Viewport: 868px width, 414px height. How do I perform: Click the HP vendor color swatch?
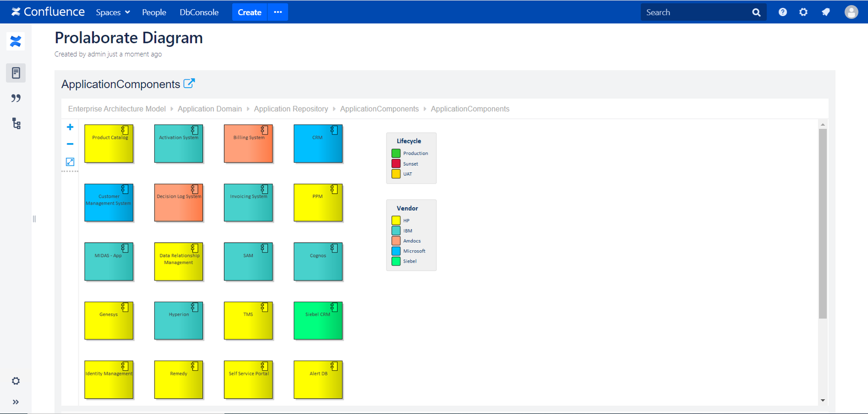[396, 220]
